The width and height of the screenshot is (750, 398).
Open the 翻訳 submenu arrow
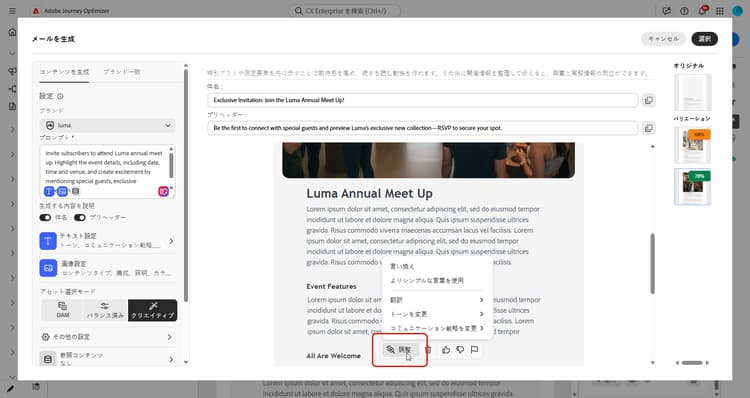pos(481,300)
